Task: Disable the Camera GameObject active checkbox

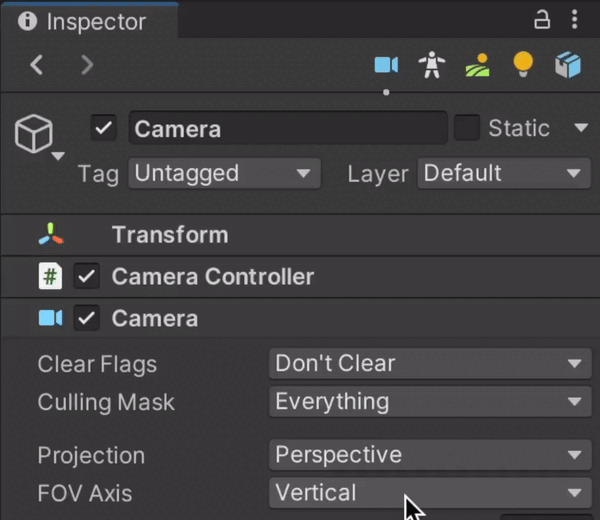Action: pos(104,128)
